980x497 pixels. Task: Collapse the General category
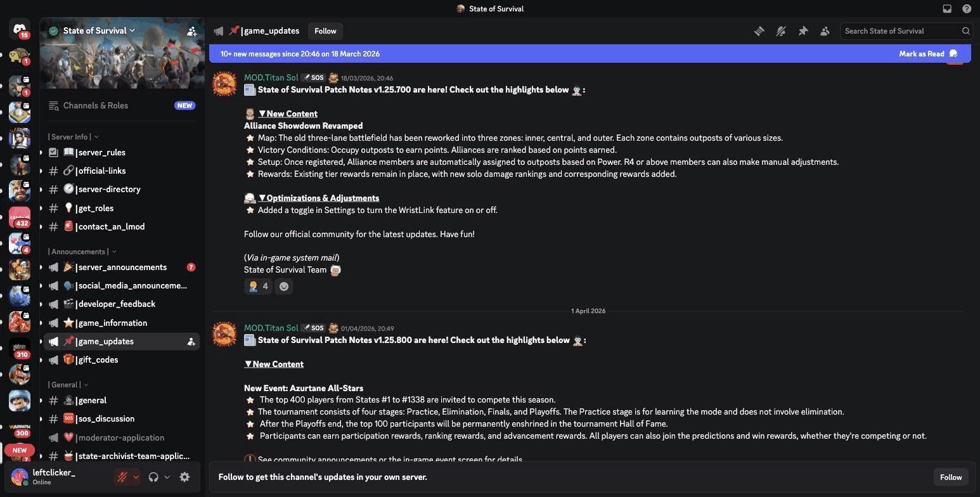tap(68, 385)
